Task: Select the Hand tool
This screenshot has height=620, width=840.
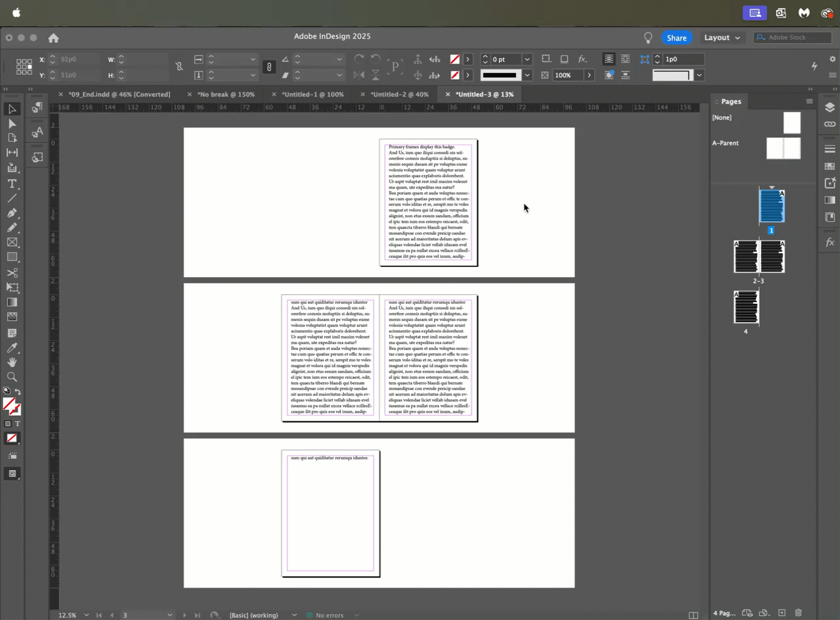Action: click(x=12, y=362)
